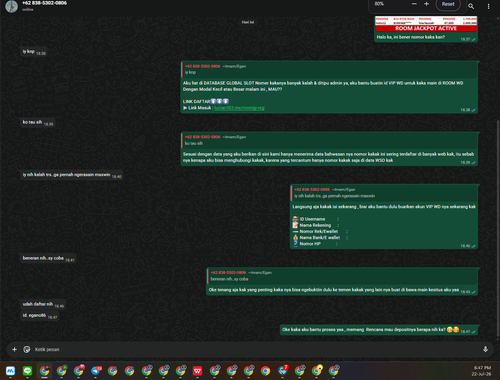Open the ROOM JACKPOT ACTIVE image
Image resolution: width=500 pixels, height=380 pixels.
tap(426, 24)
